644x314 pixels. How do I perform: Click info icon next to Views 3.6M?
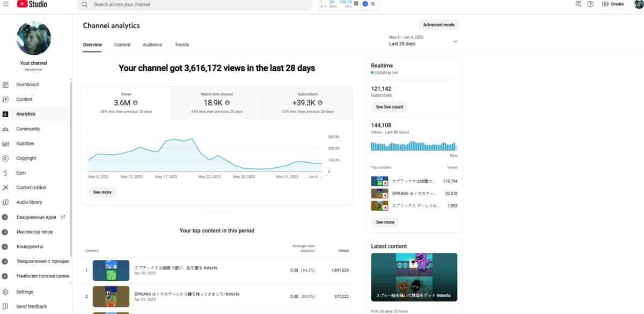click(135, 102)
